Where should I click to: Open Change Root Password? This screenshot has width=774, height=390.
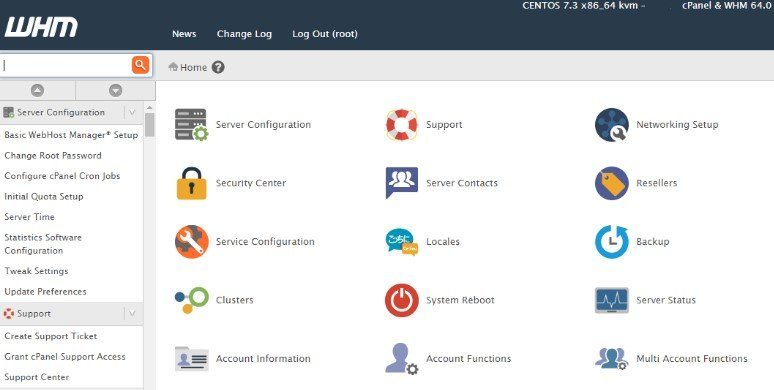(x=53, y=156)
